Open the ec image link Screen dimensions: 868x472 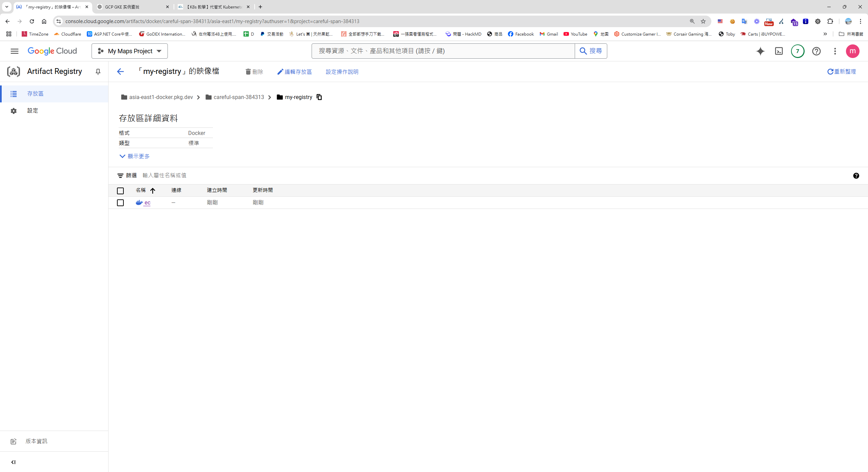pos(147,202)
